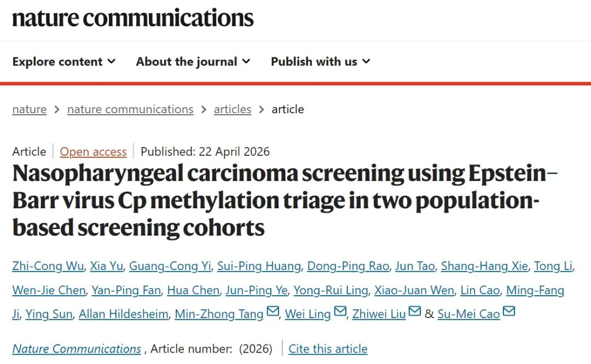The height and width of the screenshot is (364, 591).
Task: Click the envelope icon after Zhiwei Liu
Action: point(414,312)
